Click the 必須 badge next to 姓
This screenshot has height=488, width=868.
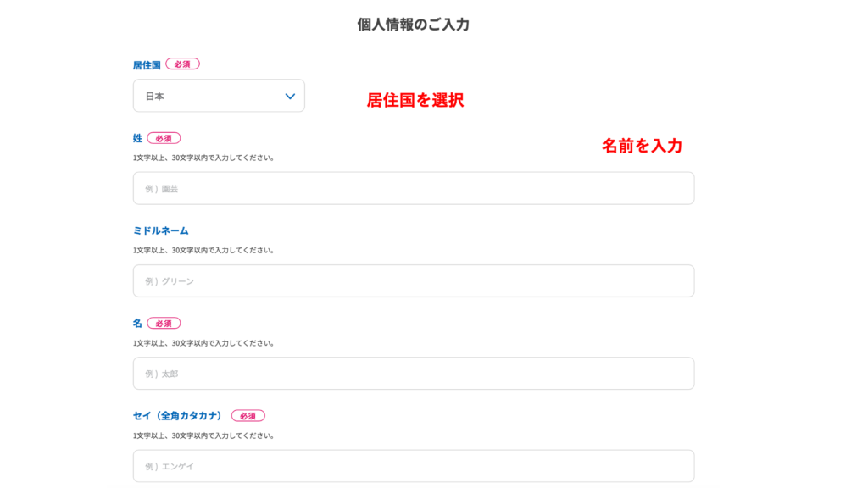click(164, 138)
